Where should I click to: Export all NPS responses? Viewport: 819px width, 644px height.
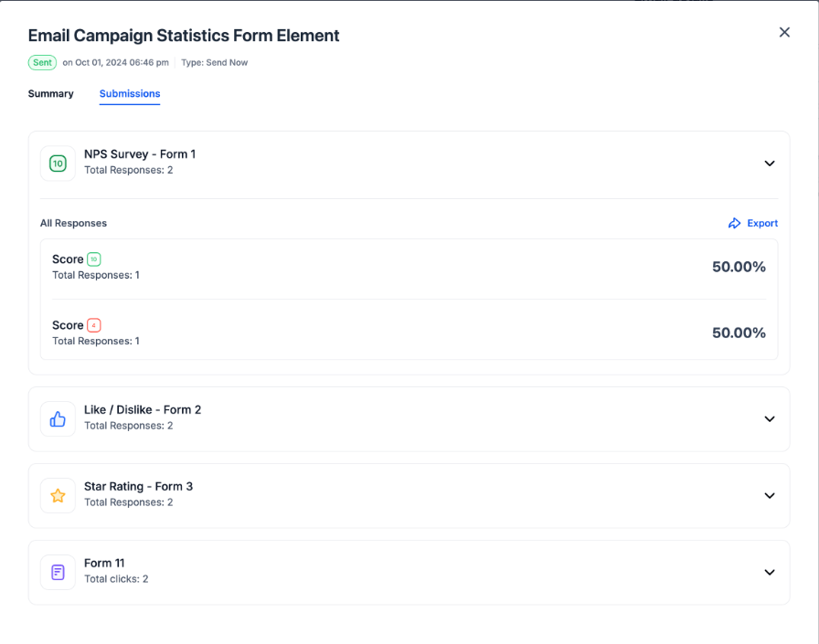(x=752, y=224)
